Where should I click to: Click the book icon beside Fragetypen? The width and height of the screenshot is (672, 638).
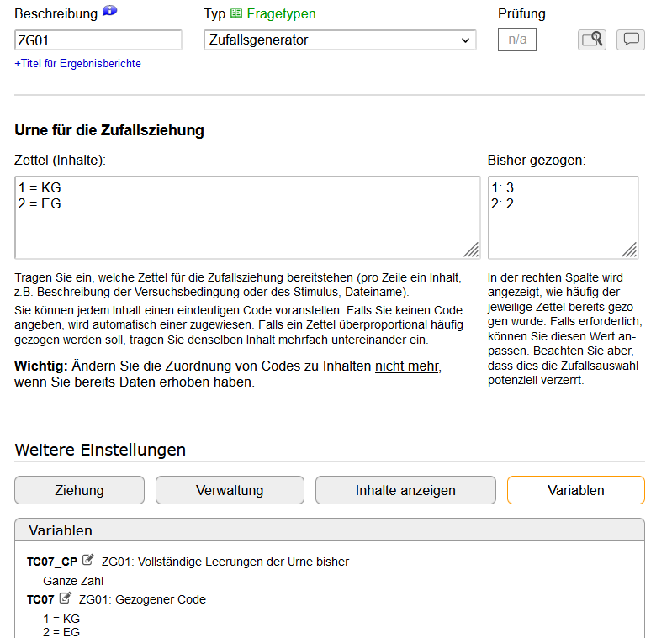pos(236,14)
